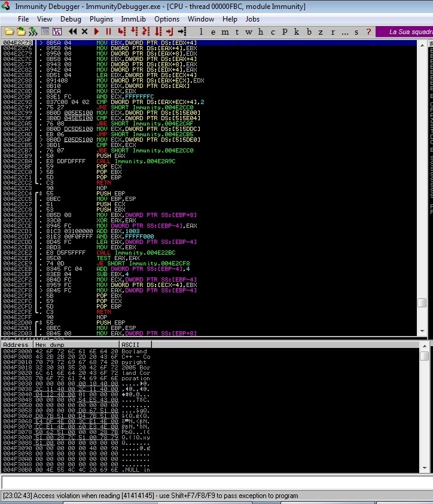Click Execute till return icon
Image resolution: width=433 pixels, height=504 pixels.
pos(170,32)
